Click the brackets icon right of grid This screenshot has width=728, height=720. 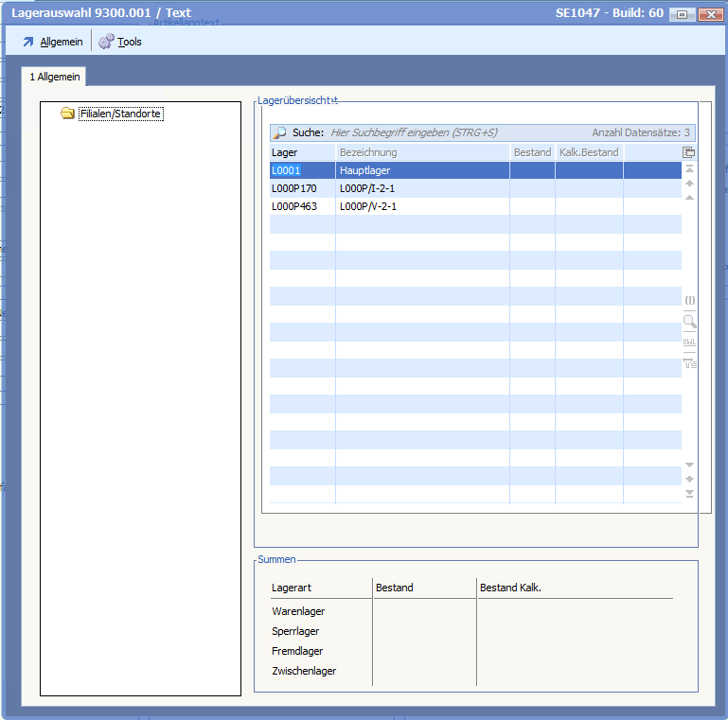pos(689,300)
